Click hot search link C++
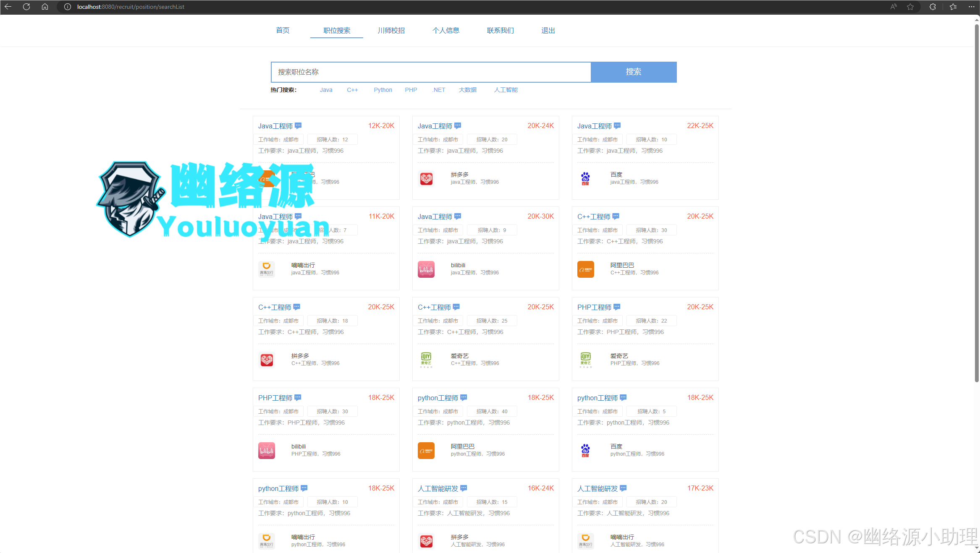 tap(352, 90)
